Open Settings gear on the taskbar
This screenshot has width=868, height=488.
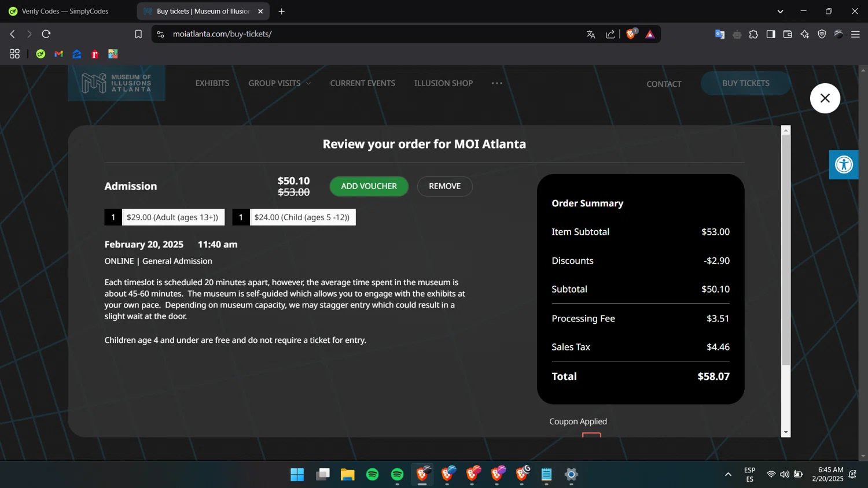571,475
